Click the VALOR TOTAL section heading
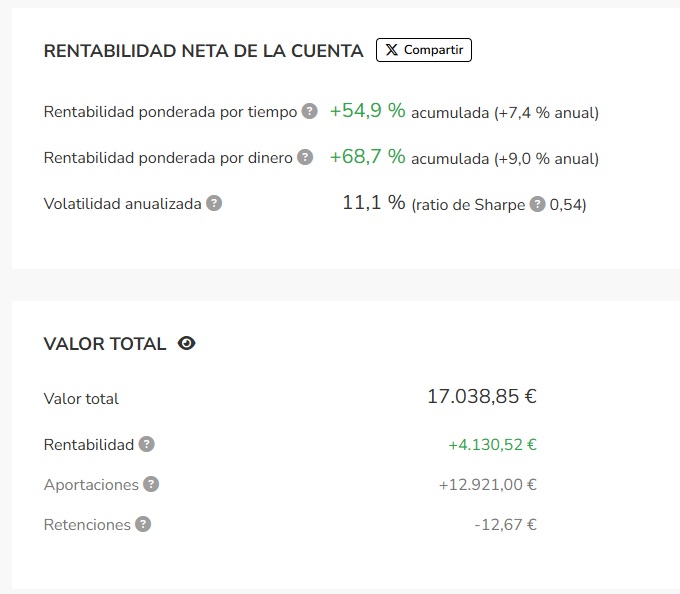Image resolution: width=680 pixels, height=594 pixels. 105,344
